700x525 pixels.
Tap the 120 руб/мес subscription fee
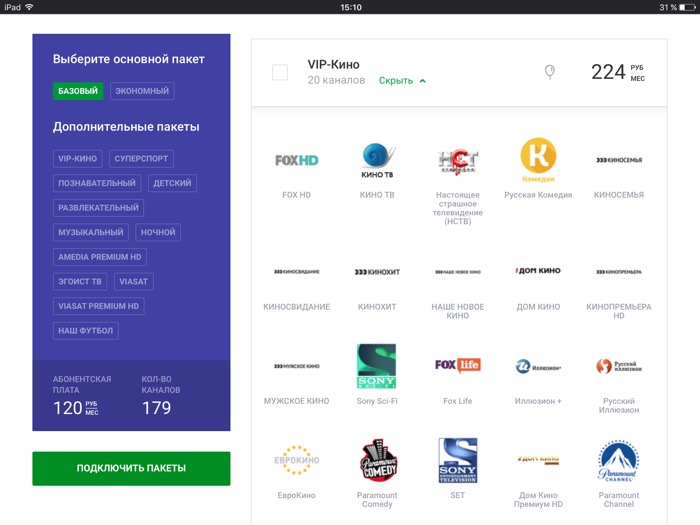(75, 408)
